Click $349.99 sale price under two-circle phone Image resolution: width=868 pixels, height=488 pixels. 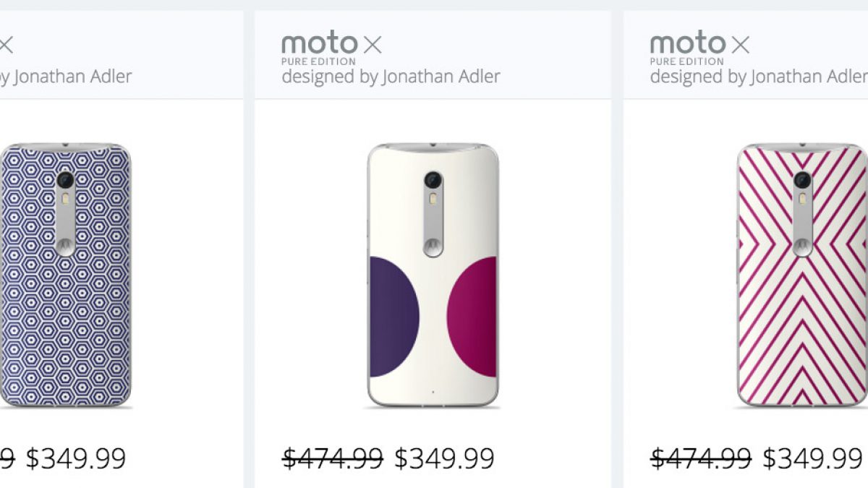click(x=444, y=458)
